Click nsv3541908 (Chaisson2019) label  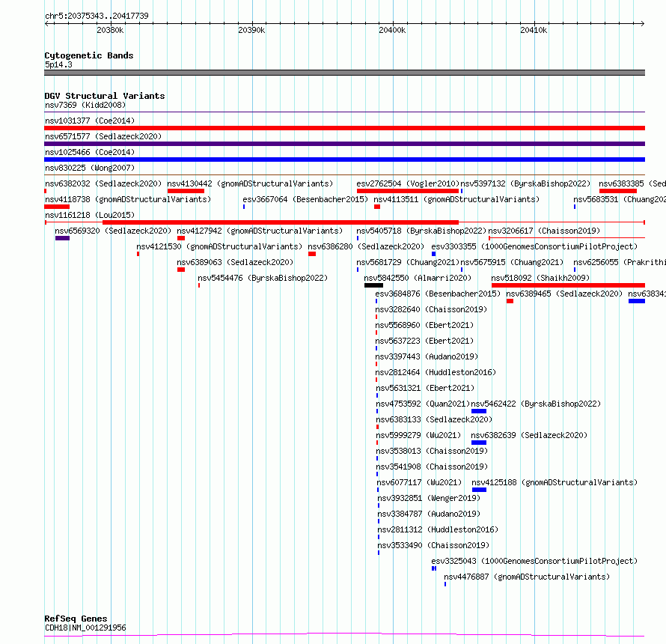(432, 467)
